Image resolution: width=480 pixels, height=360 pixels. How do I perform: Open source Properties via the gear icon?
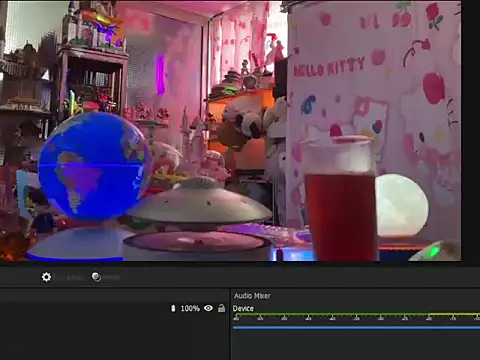(x=46, y=277)
